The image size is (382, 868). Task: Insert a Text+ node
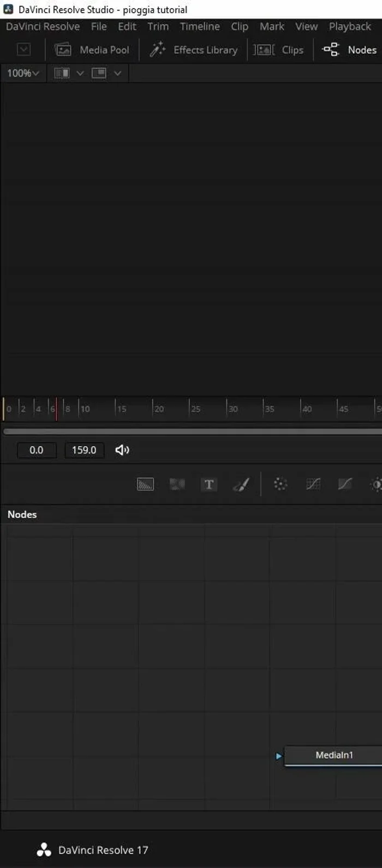pyautogui.click(x=208, y=484)
